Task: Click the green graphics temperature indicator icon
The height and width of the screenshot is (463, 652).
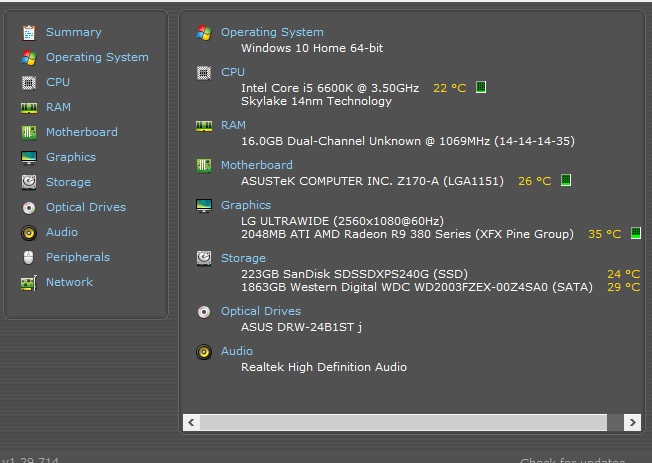Action: point(636,233)
